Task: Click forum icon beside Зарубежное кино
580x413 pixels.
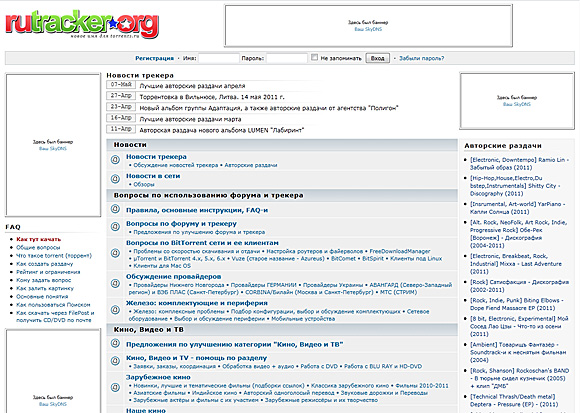Action: coord(115,387)
